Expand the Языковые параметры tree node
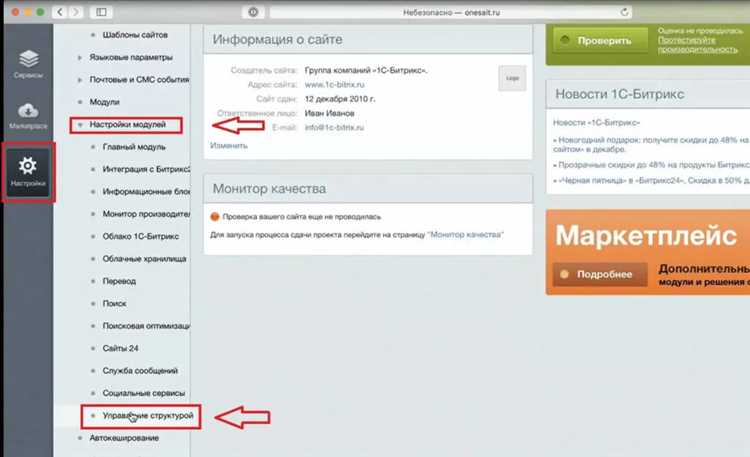 pos(80,57)
